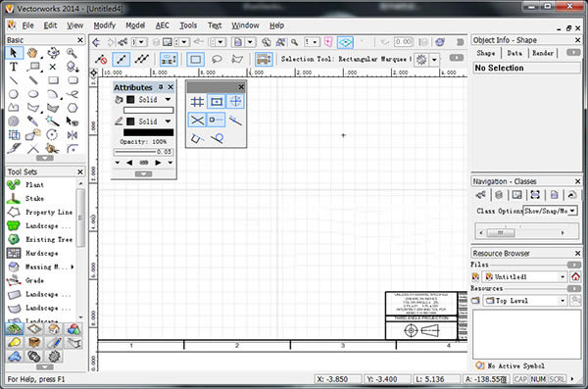Select the Line tool
Viewport: 588px width, 389px height.
(x=14, y=80)
